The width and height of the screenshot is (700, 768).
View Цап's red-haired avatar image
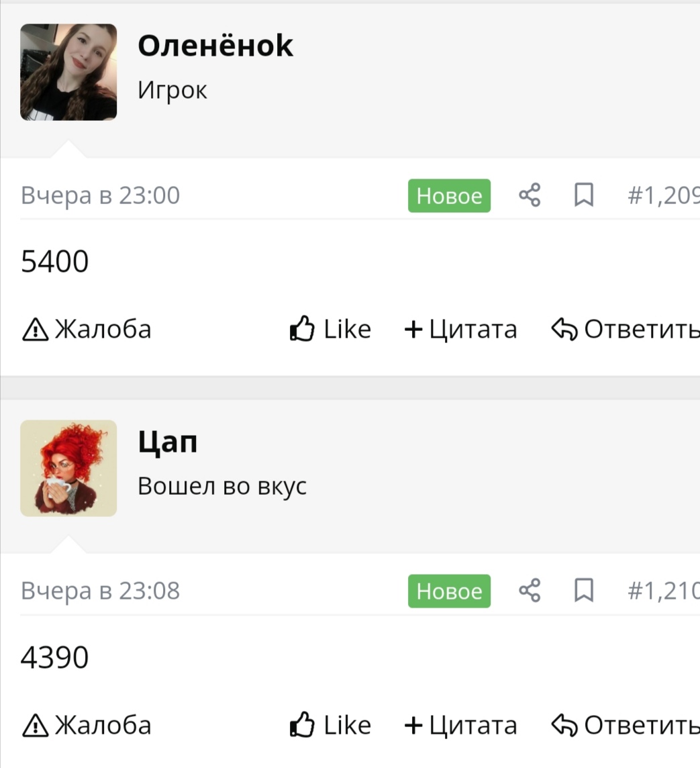click(x=68, y=468)
